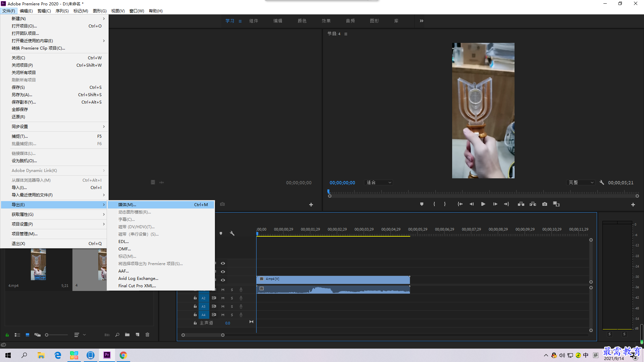The image size is (644, 362).
Task: Switch project panel to icon view
Action: [28, 335]
